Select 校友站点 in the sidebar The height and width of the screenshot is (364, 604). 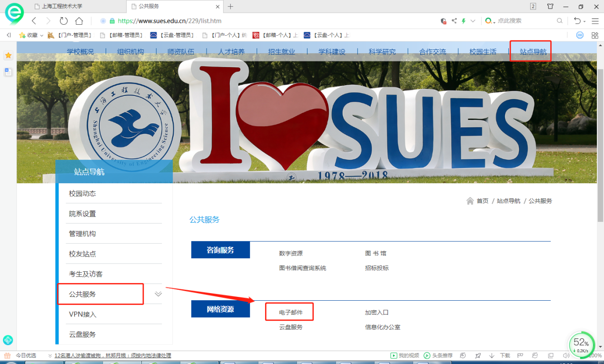[x=82, y=254]
